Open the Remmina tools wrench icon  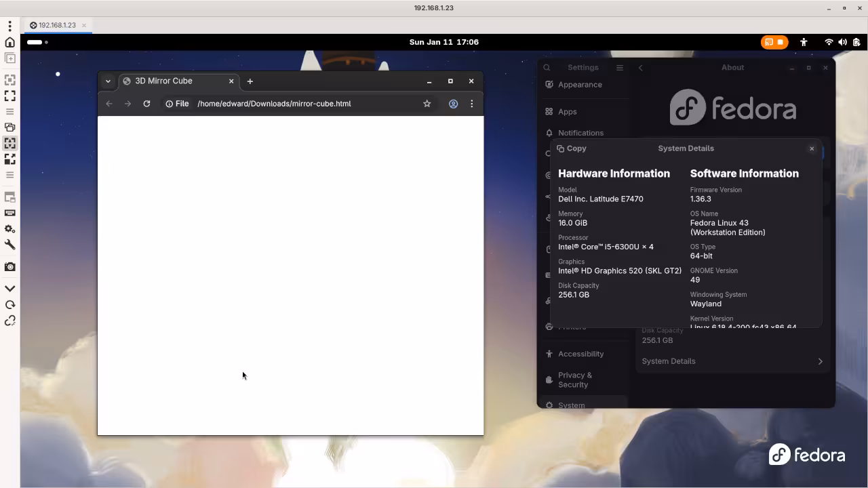pos(9,245)
